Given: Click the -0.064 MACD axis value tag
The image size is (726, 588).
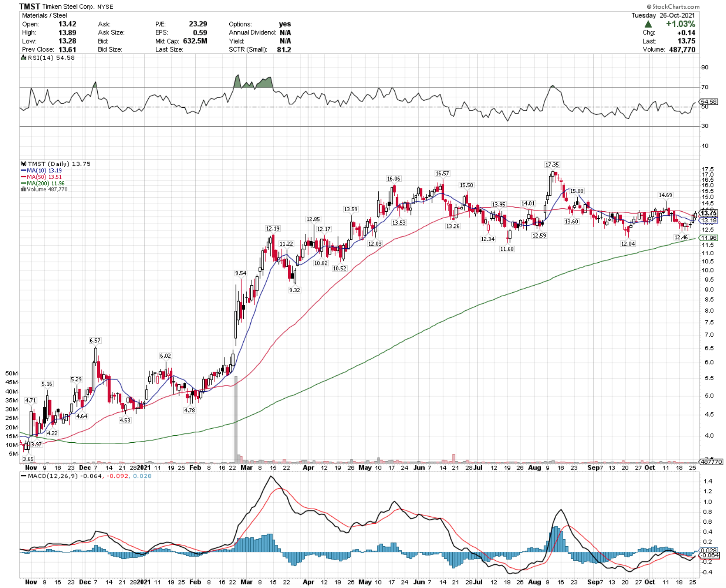Looking at the screenshot, I should click(x=709, y=555).
